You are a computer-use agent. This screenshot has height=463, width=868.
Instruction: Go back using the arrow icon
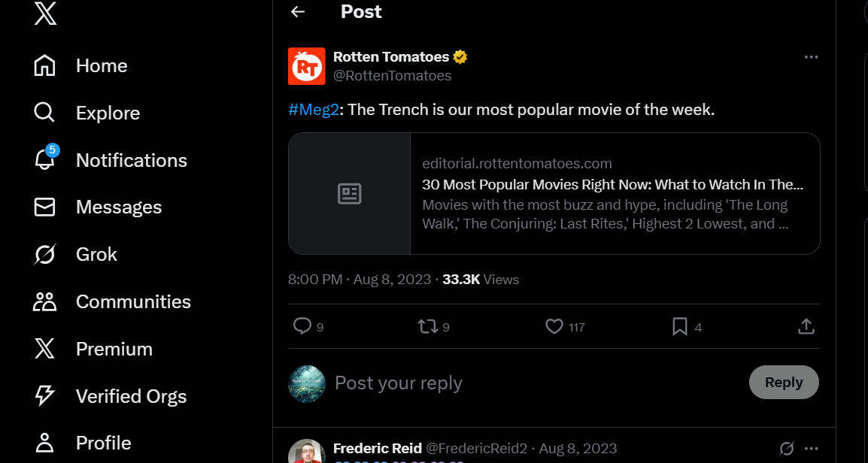coord(298,11)
